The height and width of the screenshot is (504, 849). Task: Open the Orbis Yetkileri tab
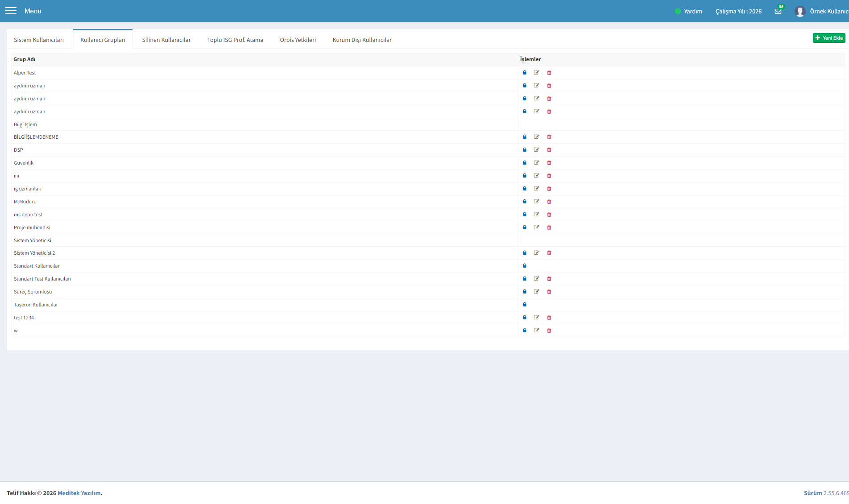[x=298, y=40]
